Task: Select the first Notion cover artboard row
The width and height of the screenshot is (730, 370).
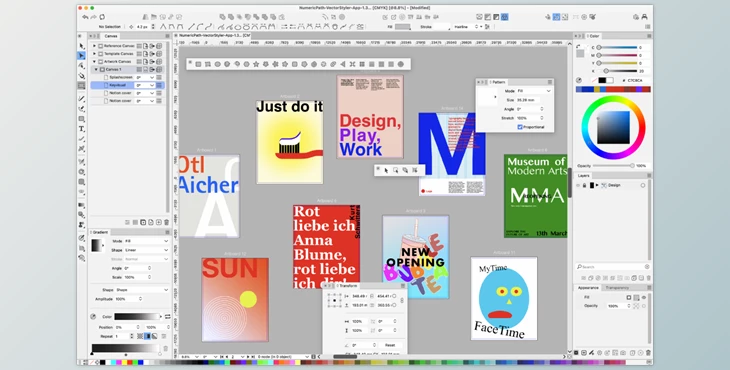Action: click(128, 93)
